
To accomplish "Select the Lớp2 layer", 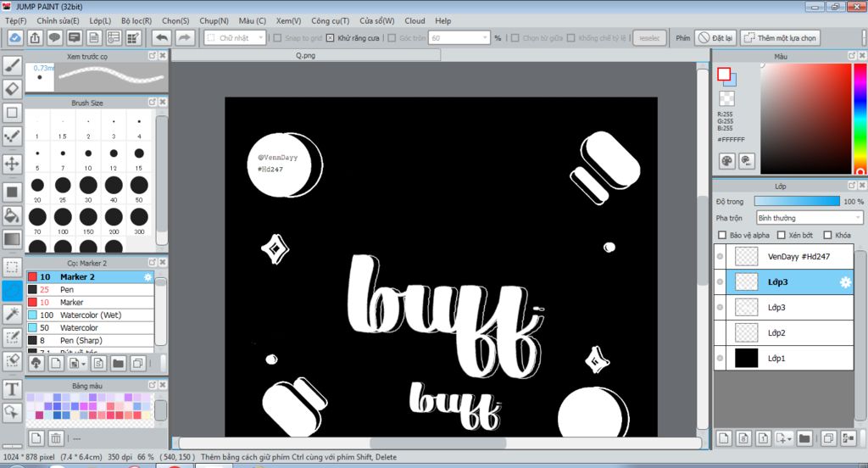I will 784,333.
